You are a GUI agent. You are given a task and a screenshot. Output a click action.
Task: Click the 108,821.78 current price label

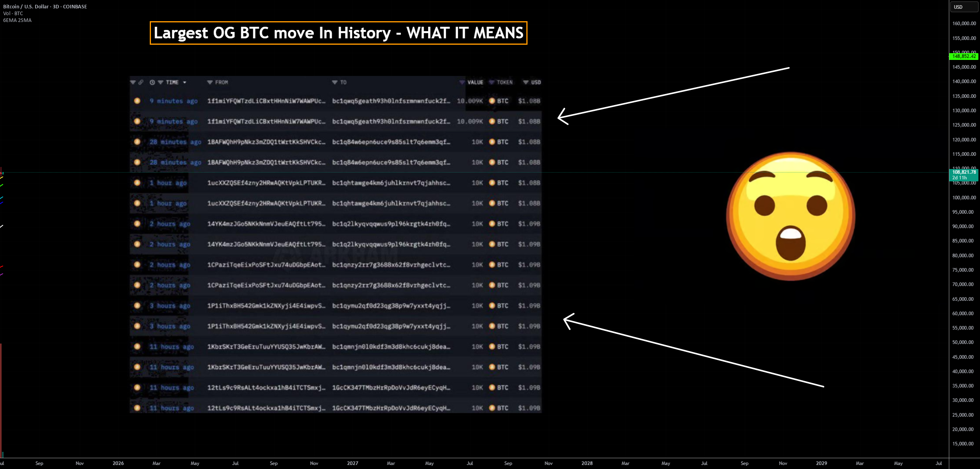(964, 172)
